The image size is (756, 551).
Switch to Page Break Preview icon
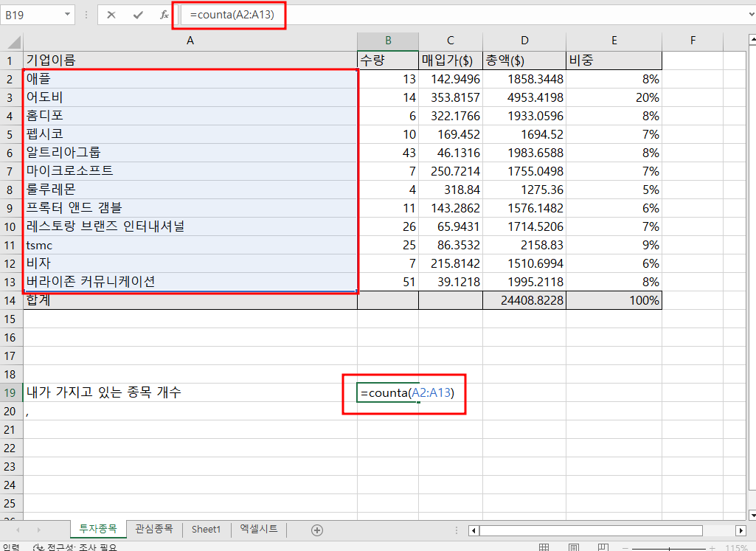(x=603, y=547)
